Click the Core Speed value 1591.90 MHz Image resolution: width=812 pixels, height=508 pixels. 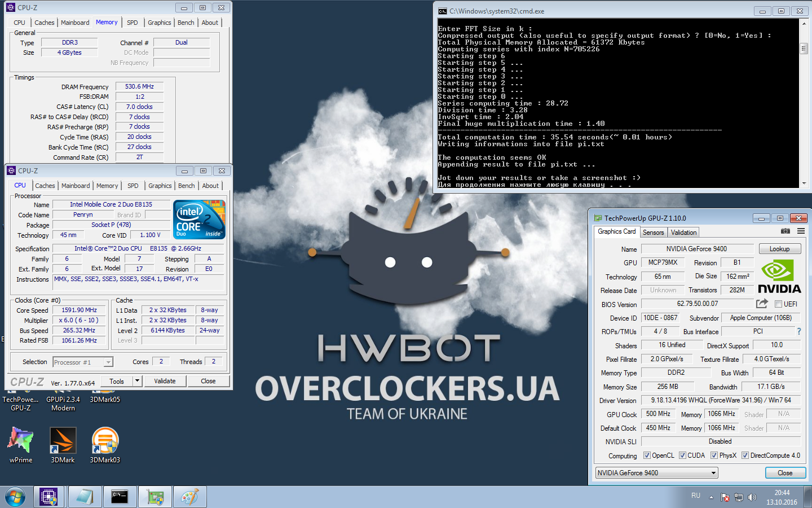80,310
